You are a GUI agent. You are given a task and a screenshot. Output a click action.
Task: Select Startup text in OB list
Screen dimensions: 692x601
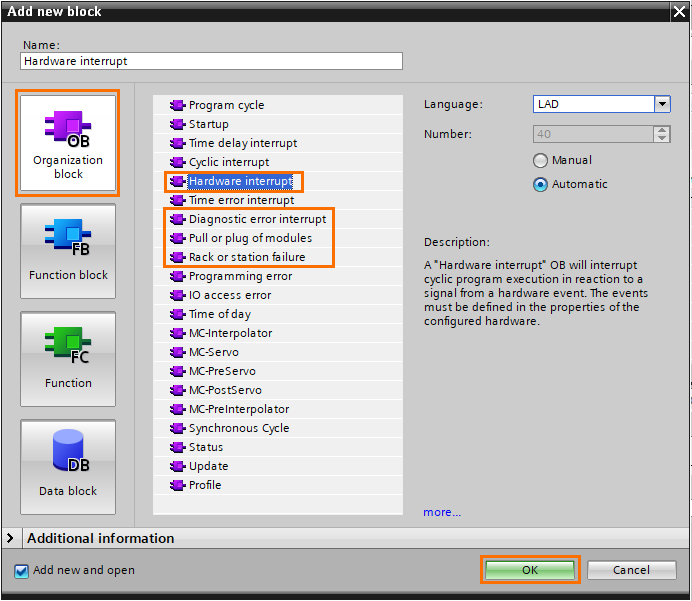click(209, 124)
